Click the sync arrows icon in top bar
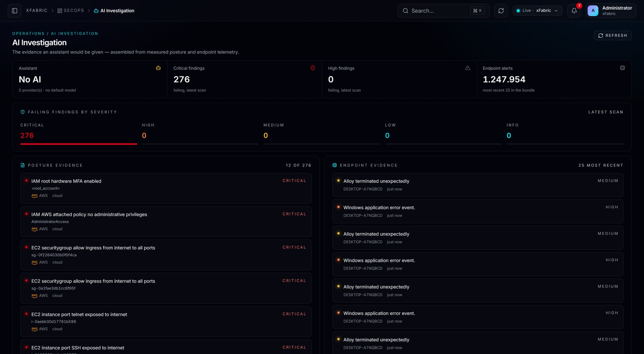Viewport: 644px width, 354px height. click(x=501, y=11)
